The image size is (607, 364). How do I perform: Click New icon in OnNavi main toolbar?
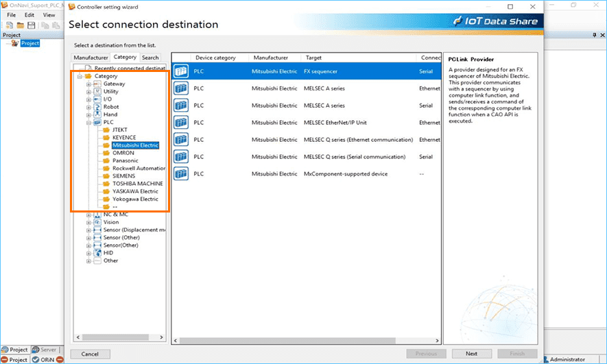point(10,25)
